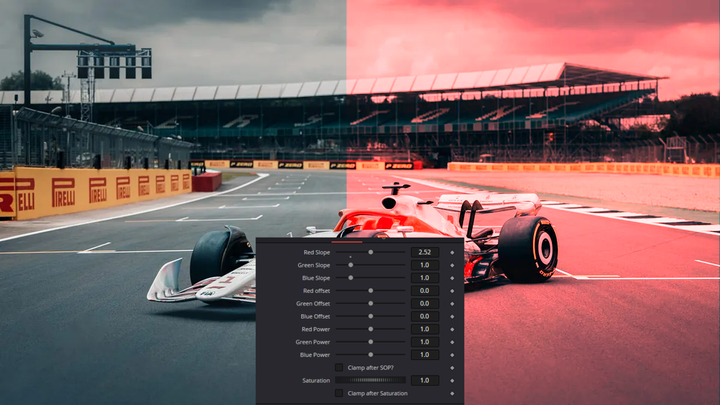
Task: Toggle the keyframe diamond for Green Slope
Action: coord(452,265)
